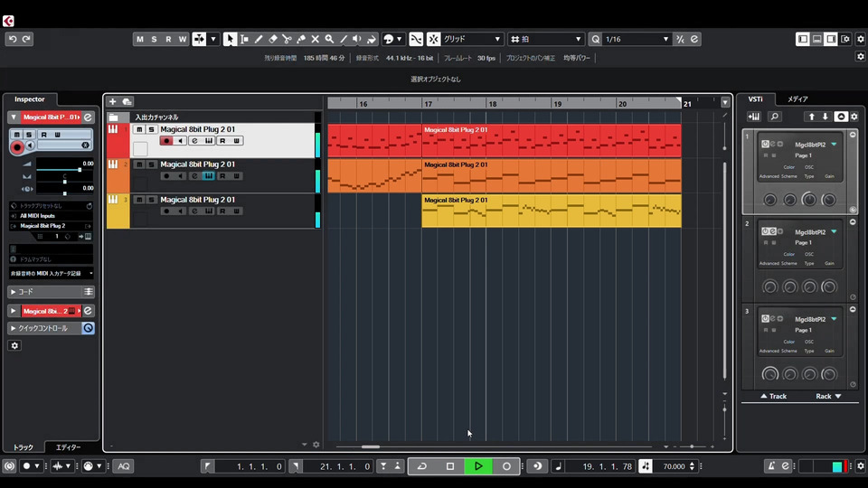Toggle global Write W automation button
The width and height of the screenshot is (868, 488).
[x=182, y=39]
